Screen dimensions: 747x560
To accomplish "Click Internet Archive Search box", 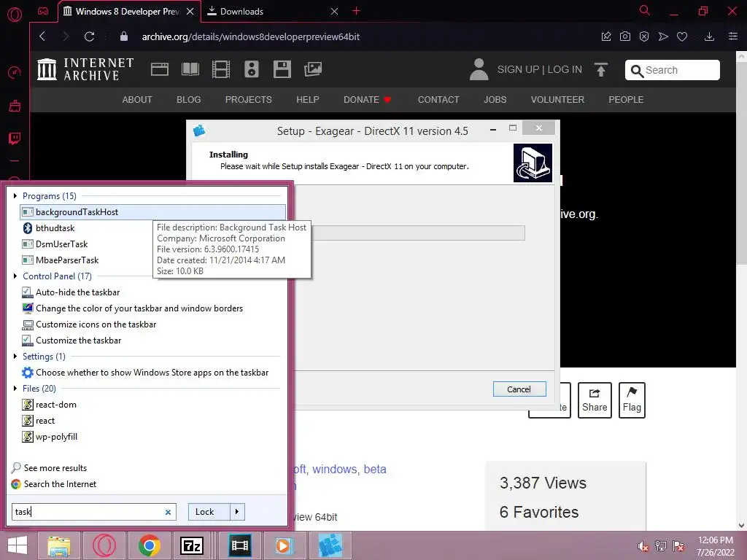I will coord(672,70).
